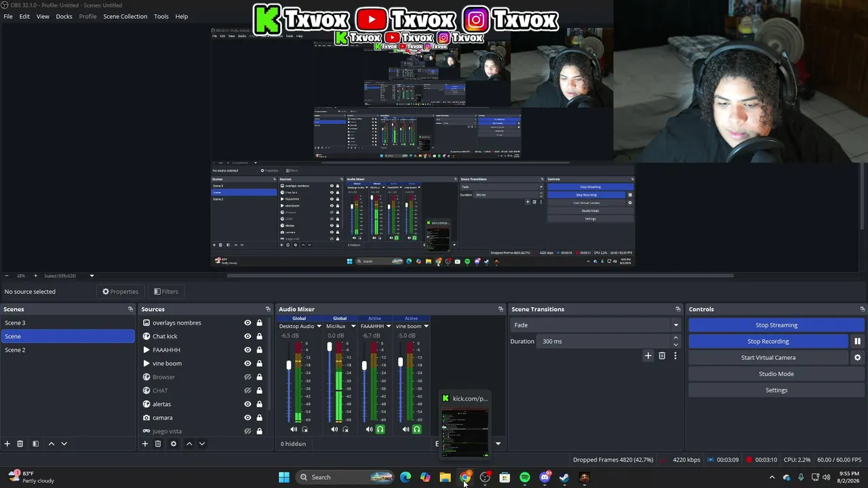Undock the Scene Transitions panel
The height and width of the screenshot is (488, 868).
click(x=678, y=309)
